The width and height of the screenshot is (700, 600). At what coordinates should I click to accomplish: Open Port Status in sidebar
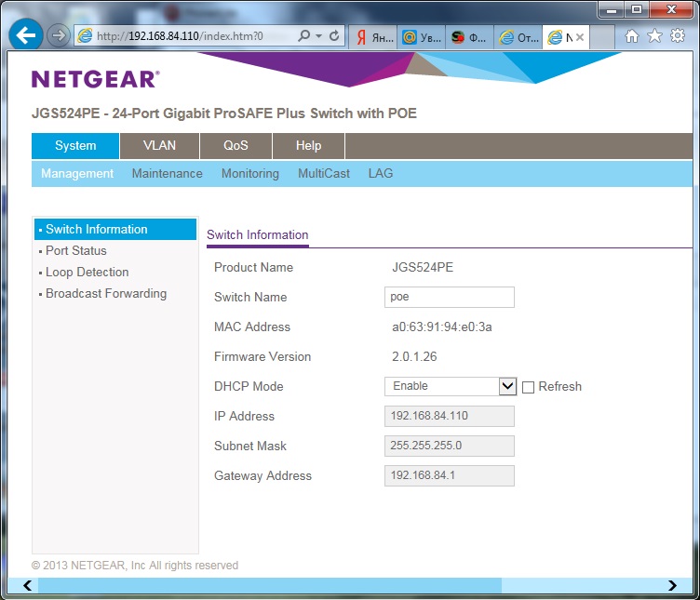[76, 251]
